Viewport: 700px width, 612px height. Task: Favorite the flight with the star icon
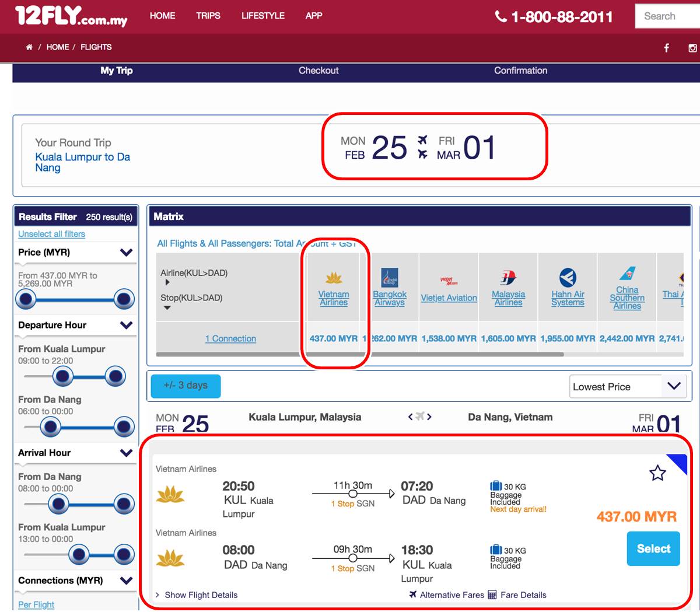657,473
